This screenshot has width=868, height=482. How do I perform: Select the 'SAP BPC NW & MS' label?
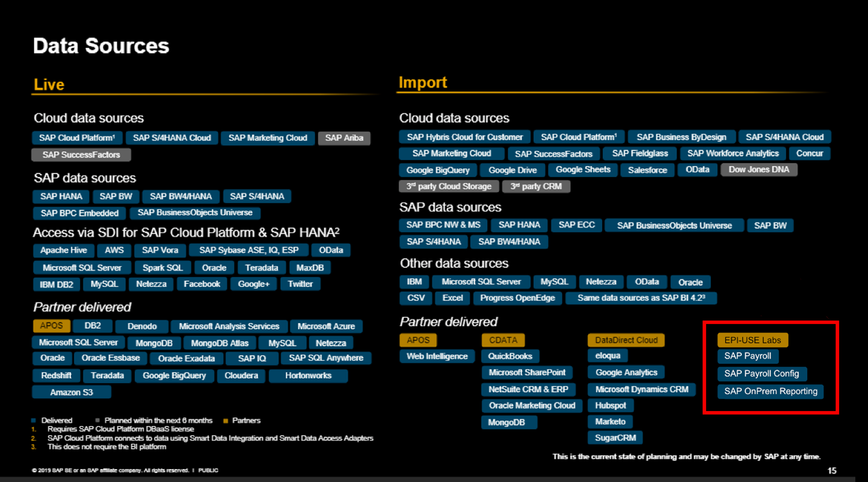pos(443,225)
